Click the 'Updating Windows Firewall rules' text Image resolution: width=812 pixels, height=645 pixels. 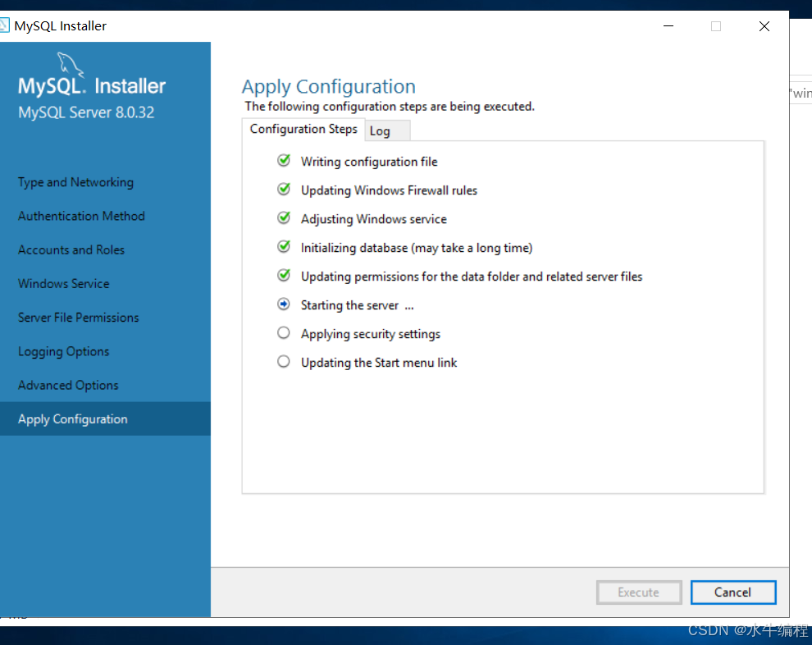pos(389,190)
